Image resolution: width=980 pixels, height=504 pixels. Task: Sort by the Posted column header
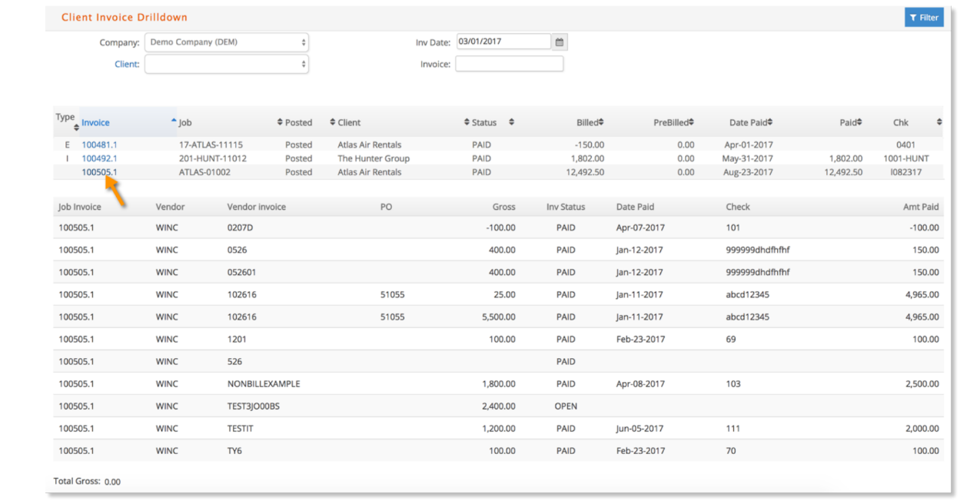pos(298,123)
